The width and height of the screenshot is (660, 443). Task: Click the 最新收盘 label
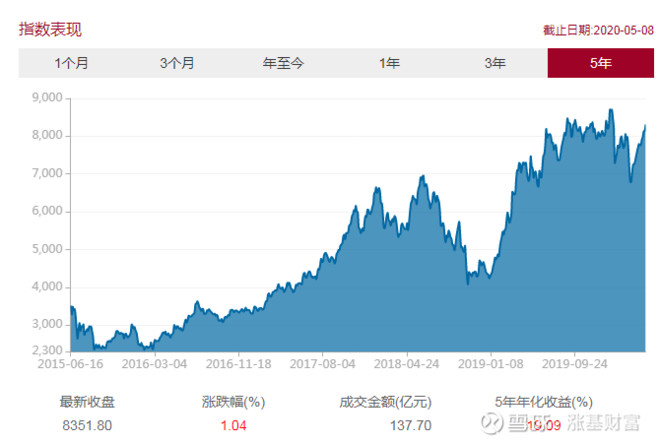tap(87, 402)
